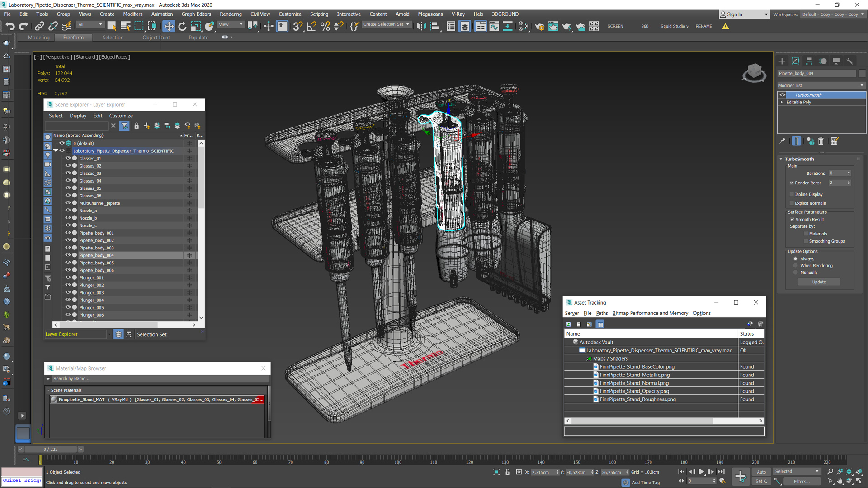Open the Rendered Frame Window icon
Screen dimensions: 868x488
click(553, 26)
